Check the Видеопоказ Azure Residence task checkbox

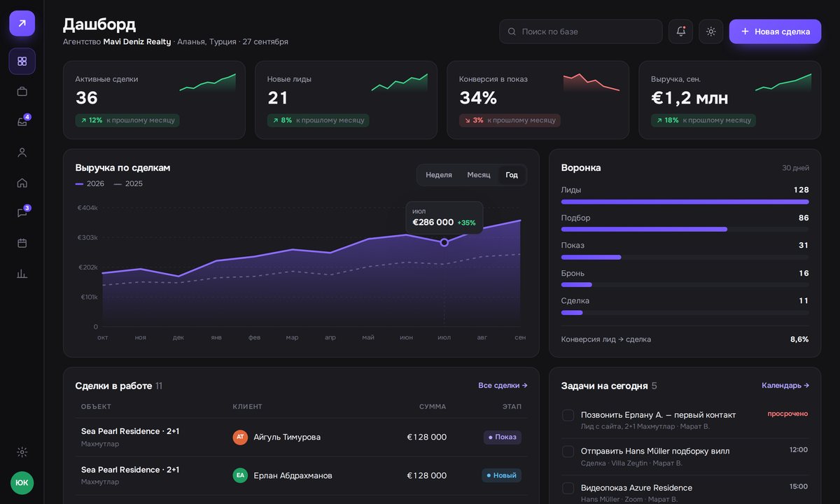tap(568, 488)
